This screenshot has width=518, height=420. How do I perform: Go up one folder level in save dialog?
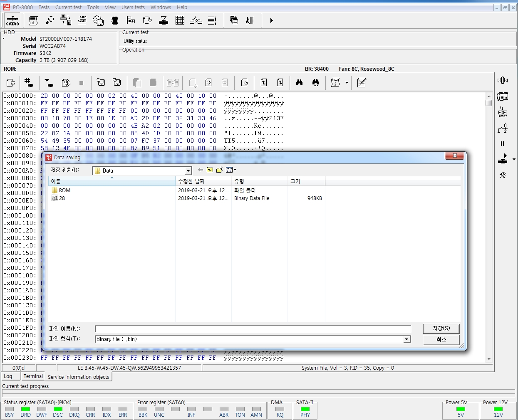[210, 170]
